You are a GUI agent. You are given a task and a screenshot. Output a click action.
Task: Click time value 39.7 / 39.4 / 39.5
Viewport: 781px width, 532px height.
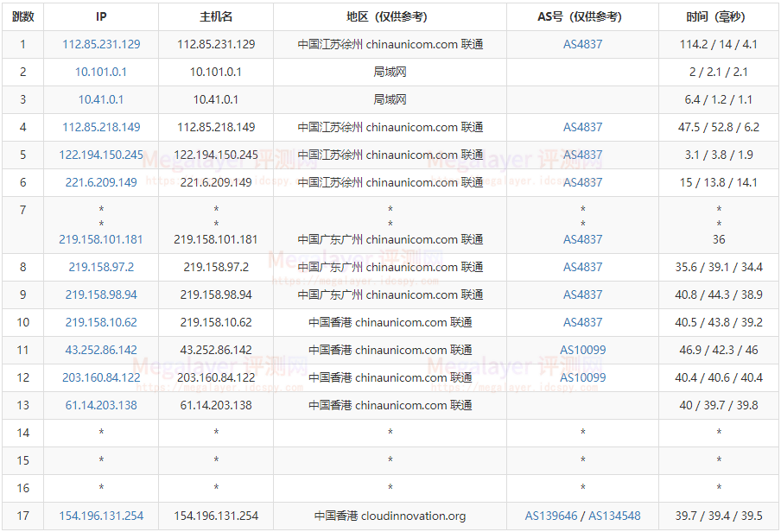tap(719, 516)
